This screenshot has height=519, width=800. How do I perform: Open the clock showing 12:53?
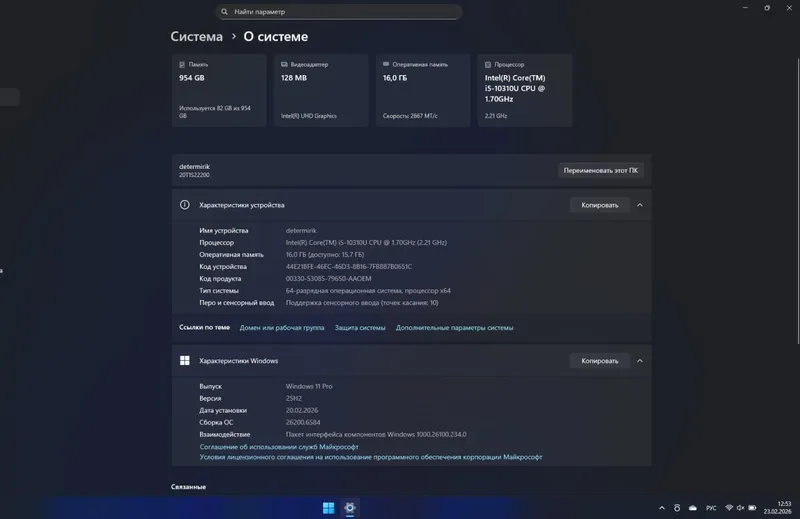(778, 508)
